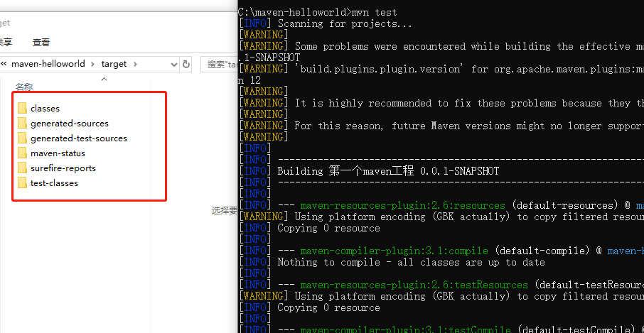Open the 查看 ribbon tab
Image resolution: width=644 pixels, height=333 pixels.
click(41, 42)
